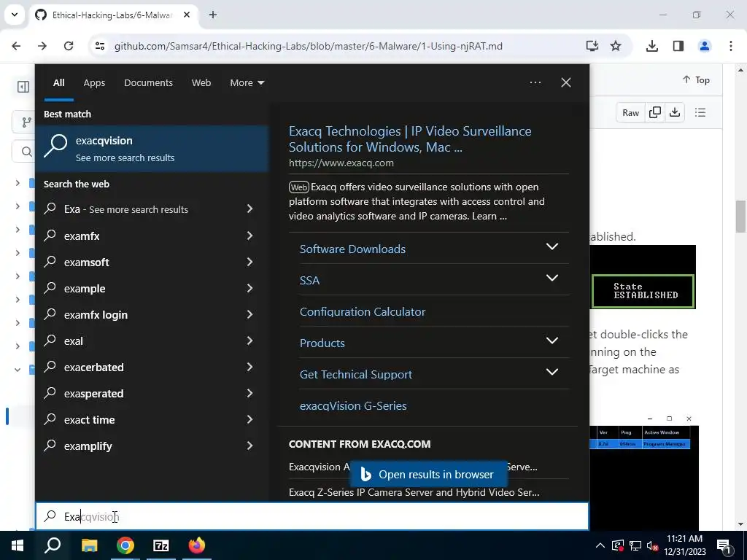This screenshot has width=747, height=560.
Task: Collapse the GitHub file tree panel
Action: [23, 87]
